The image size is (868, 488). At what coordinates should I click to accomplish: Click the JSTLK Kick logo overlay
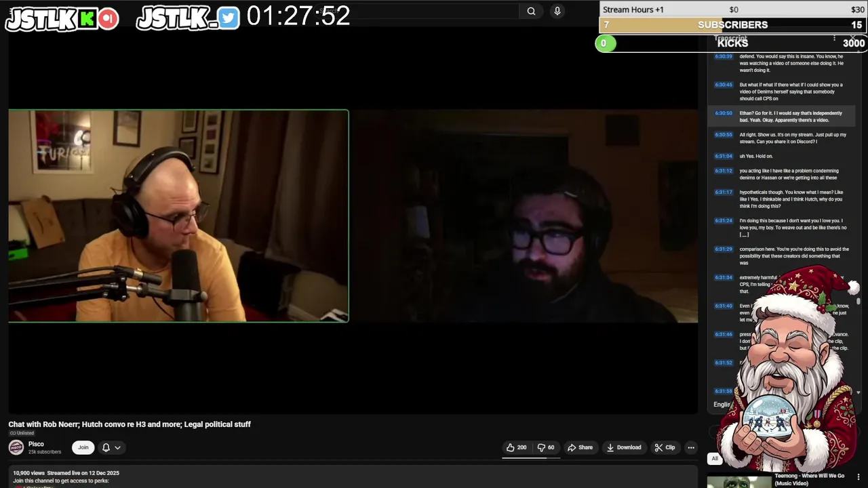pyautogui.click(x=62, y=18)
